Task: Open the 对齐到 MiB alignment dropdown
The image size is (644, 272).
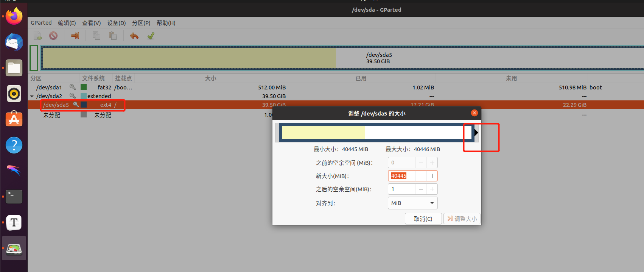Action: [x=412, y=203]
